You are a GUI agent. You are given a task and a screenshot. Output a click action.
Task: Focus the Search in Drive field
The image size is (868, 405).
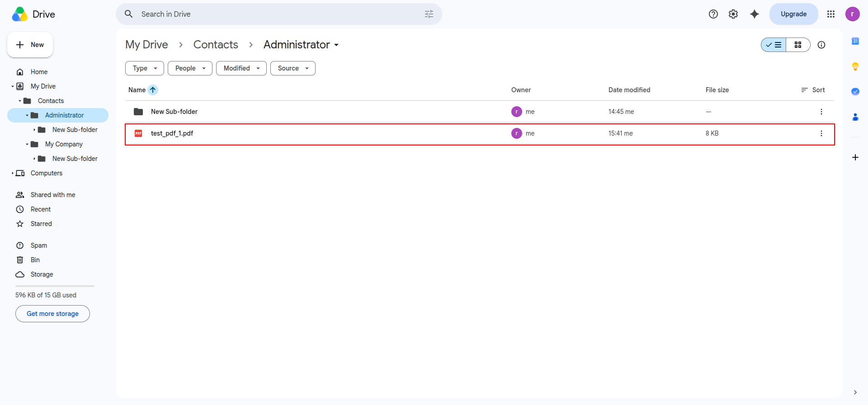279,14
